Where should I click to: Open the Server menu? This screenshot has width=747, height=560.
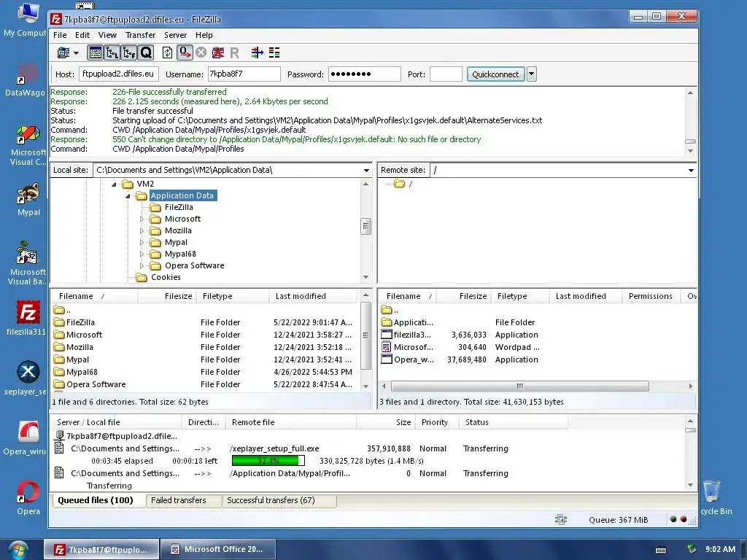tap(175, 35)
